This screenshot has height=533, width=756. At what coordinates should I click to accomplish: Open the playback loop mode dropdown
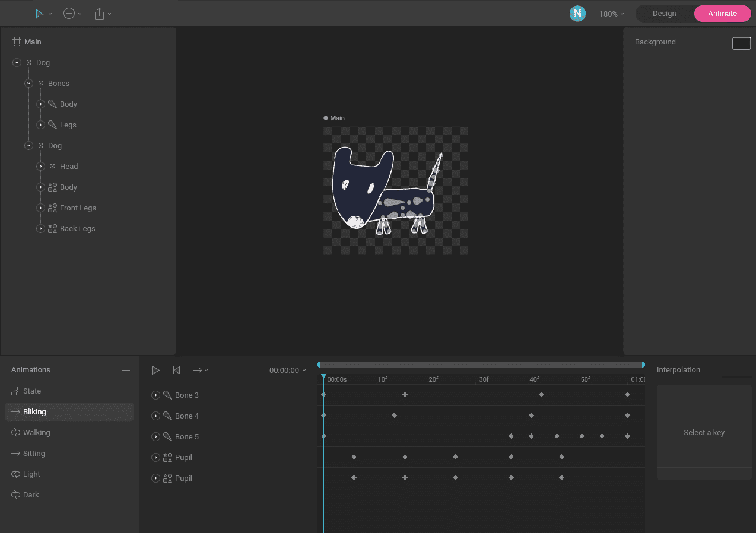pyautogui.click(x=200, y=370)
